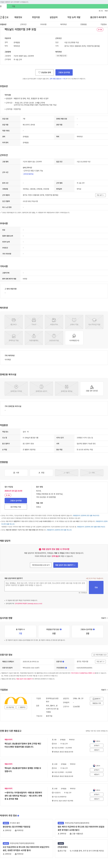This screenshot has height=868, width=108.
Task: Jump to 복리후생 section tab
Action: [63, 24]
